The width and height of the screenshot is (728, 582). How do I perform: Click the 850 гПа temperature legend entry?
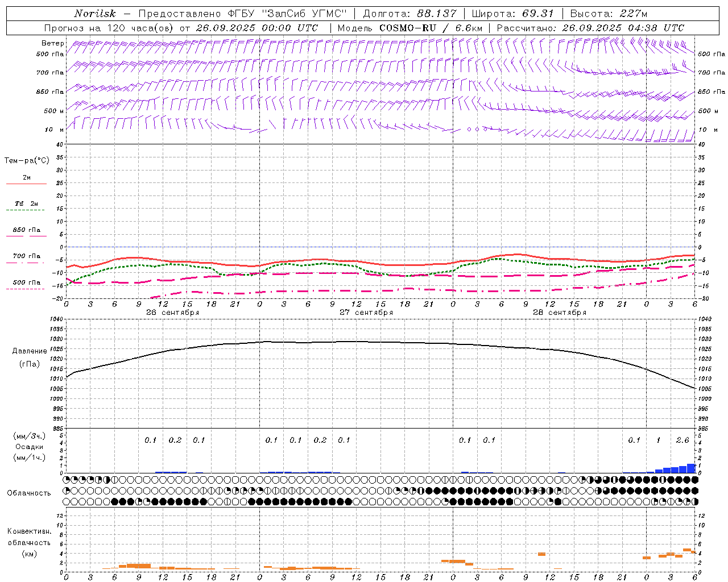point(26,230)
